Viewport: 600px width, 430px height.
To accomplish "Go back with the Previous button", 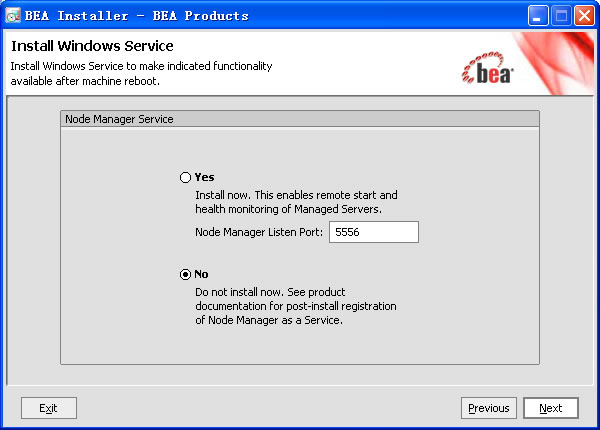I will tap(489, 408).
